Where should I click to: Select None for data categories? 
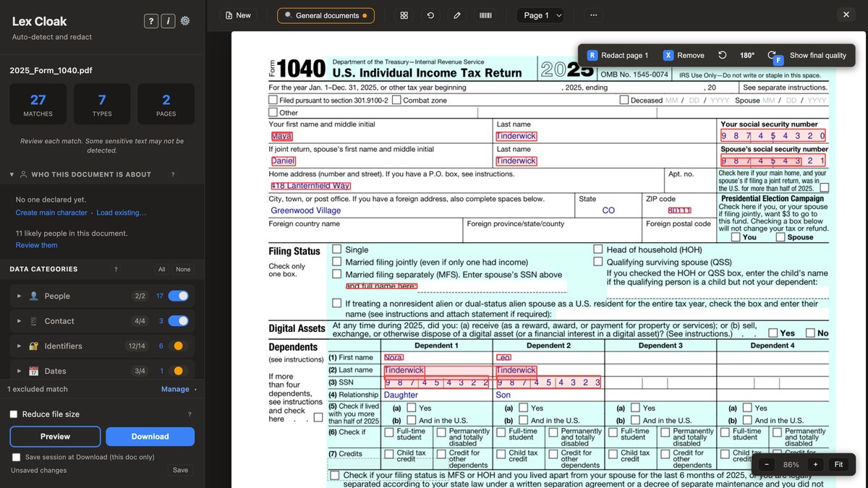[183, 269]
